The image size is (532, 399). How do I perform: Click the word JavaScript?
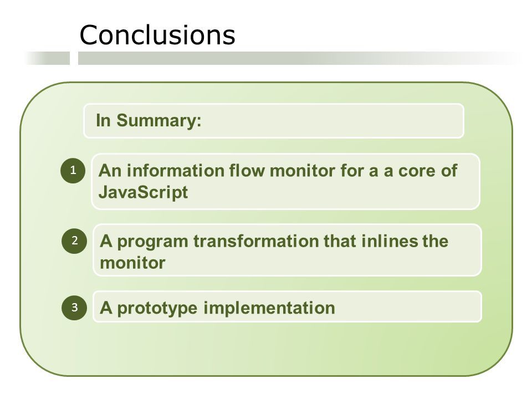tap(143, 193)
